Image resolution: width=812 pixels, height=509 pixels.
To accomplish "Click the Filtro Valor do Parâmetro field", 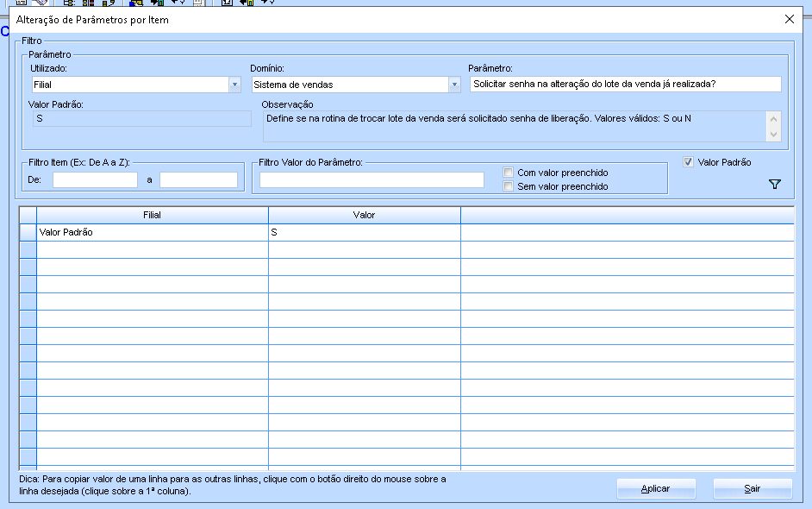I will [x=372, y=179].
